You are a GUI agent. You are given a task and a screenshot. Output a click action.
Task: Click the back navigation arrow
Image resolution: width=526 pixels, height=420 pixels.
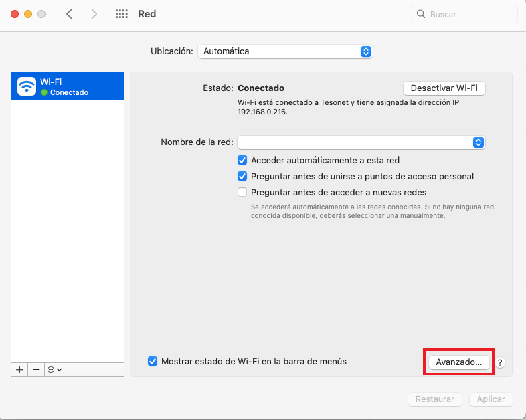pyautogui.click(x=69, y=14)
